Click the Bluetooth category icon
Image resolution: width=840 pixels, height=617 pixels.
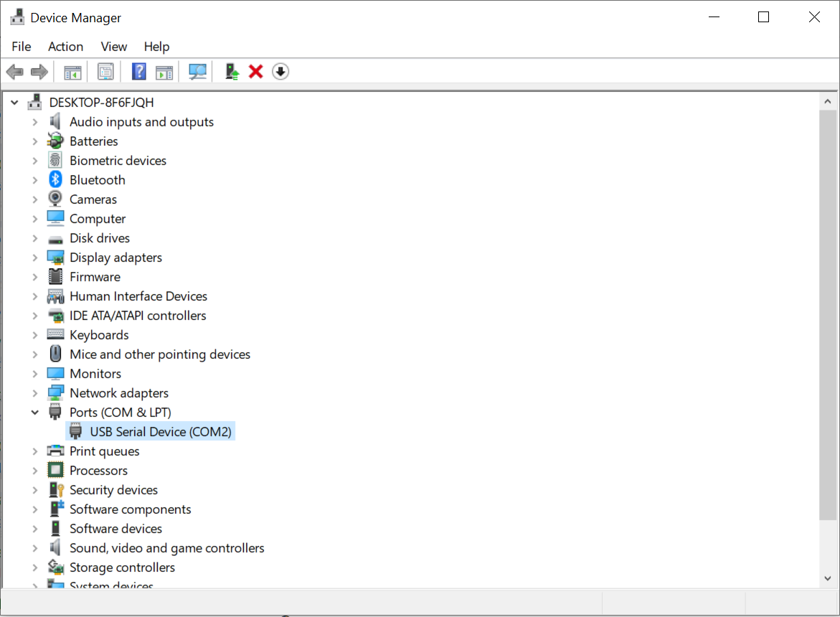click(x=55, y=179)
